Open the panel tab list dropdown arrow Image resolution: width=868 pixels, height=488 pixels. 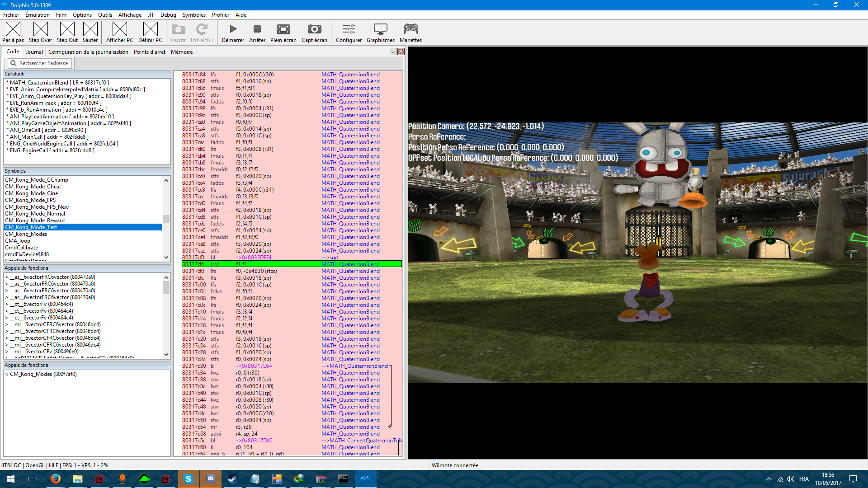(393, 52)
